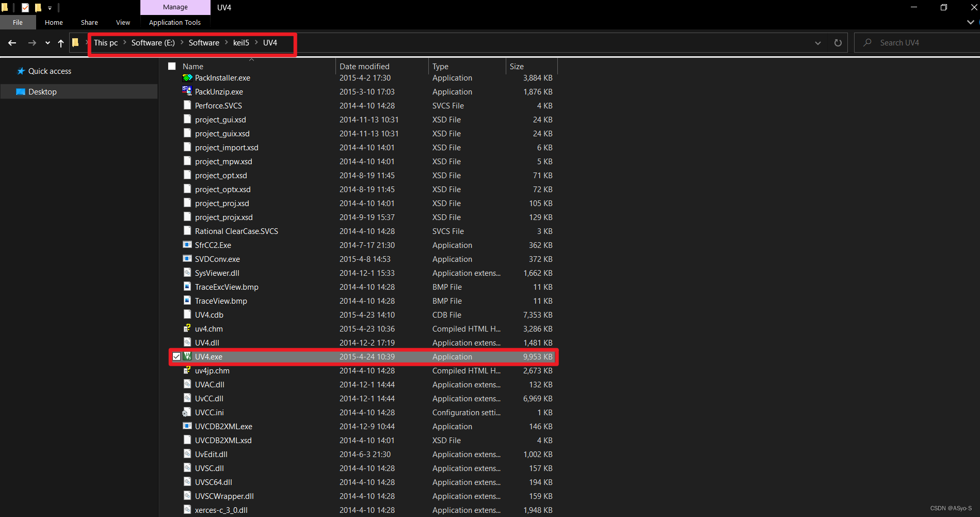Go forward with the forward arrow
980x517 pixels.
point(32,43)
